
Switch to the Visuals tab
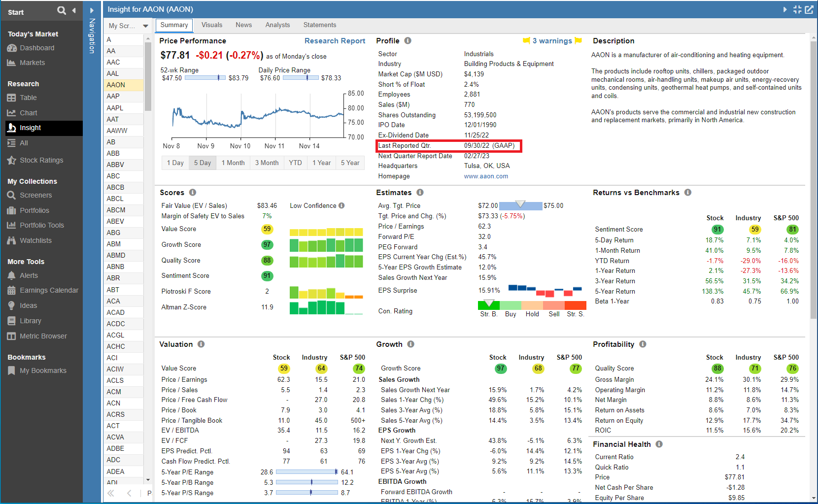[212, 25]
